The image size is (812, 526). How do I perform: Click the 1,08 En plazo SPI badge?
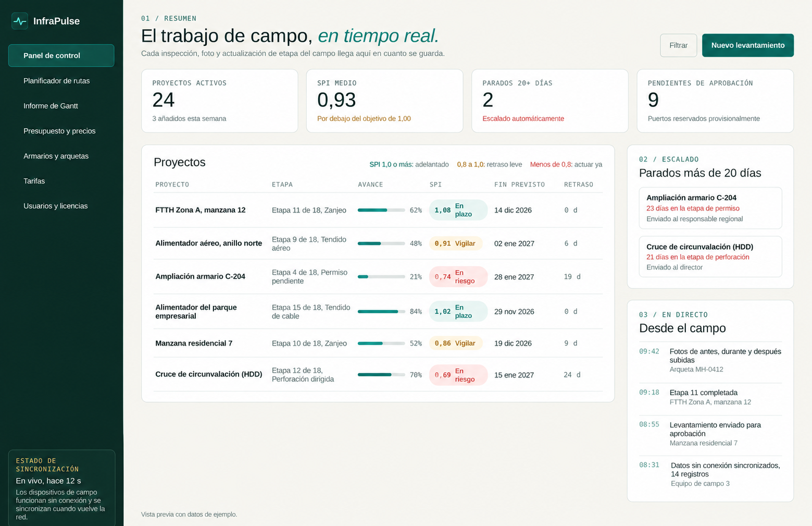click(x=458, y=210)
